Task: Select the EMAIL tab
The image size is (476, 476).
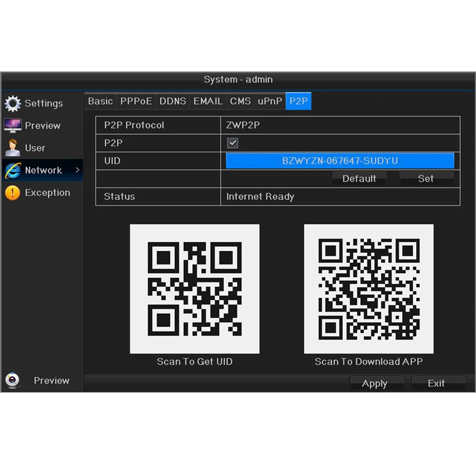Action: [208, 101]
